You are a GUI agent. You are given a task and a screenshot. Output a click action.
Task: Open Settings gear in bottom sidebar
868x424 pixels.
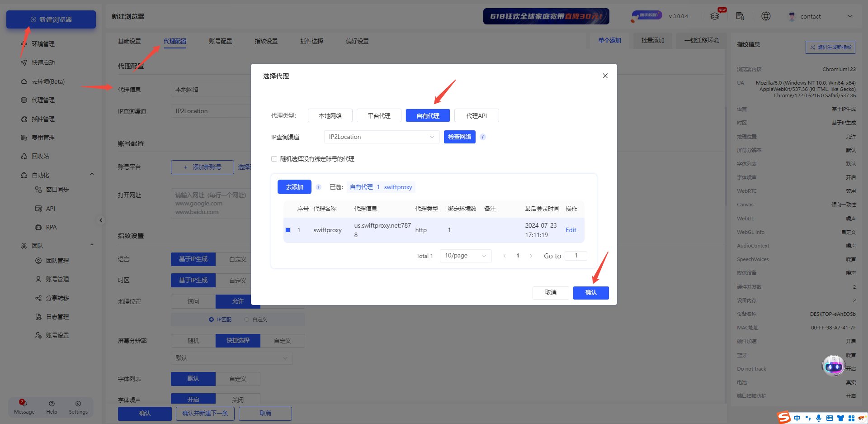click(78, 404)
